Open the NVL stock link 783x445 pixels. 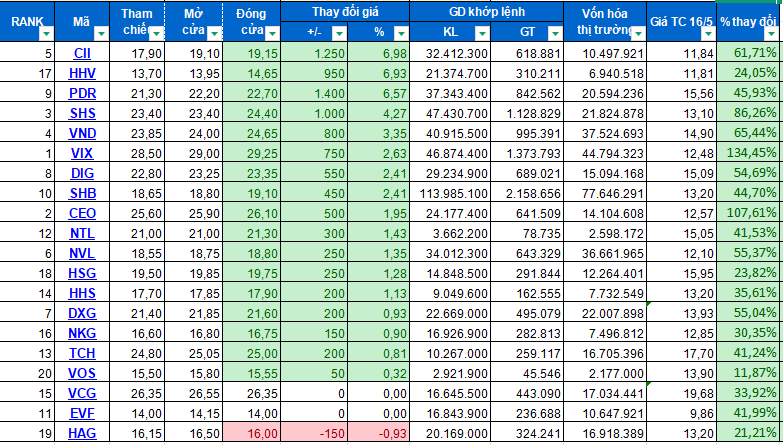(x=82, y=253)
